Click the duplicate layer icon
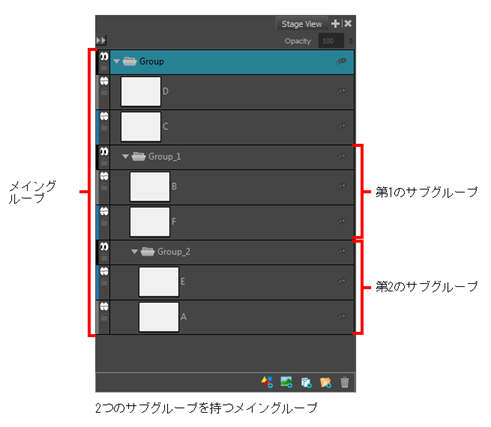The height and width of the screenshot is (427, 491). click(306, 382)
